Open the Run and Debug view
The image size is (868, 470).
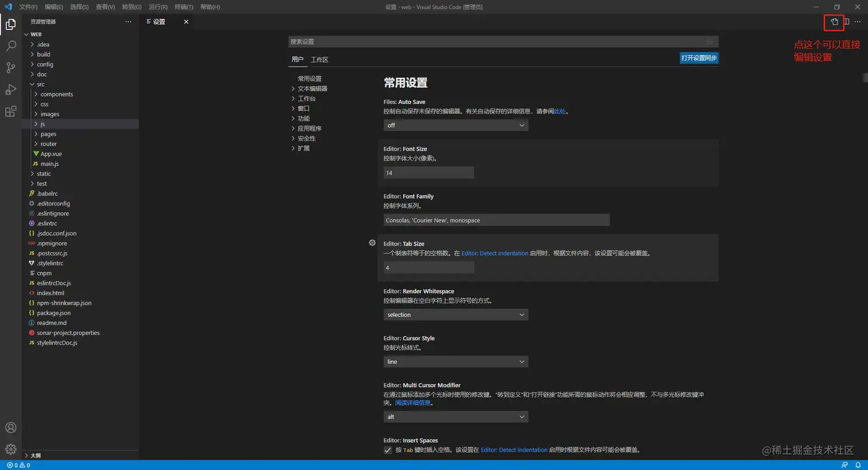(x=10, y=90)
